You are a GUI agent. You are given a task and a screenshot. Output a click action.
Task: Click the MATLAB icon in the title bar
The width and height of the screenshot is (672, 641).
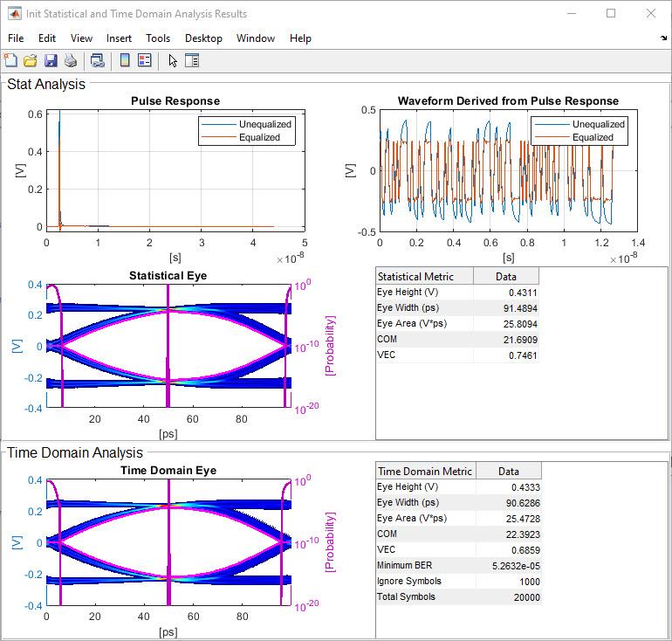[x=14, y=13]
